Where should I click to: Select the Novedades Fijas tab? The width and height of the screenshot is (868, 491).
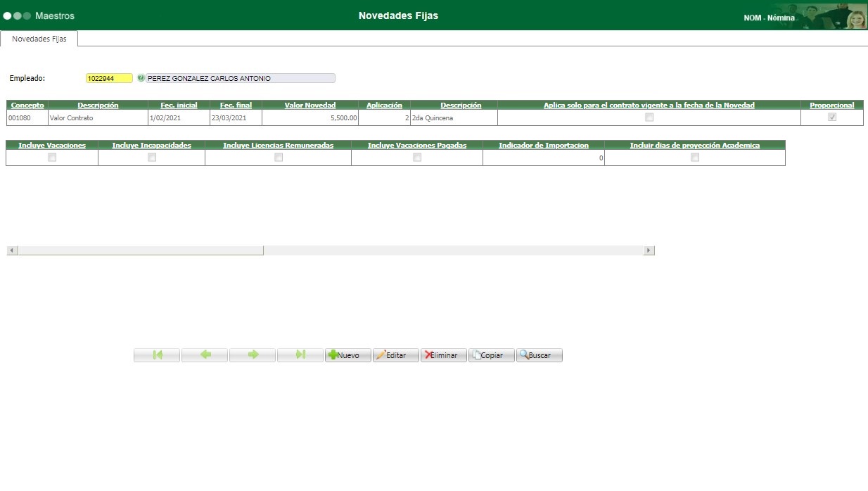click(x=39, y=39)
